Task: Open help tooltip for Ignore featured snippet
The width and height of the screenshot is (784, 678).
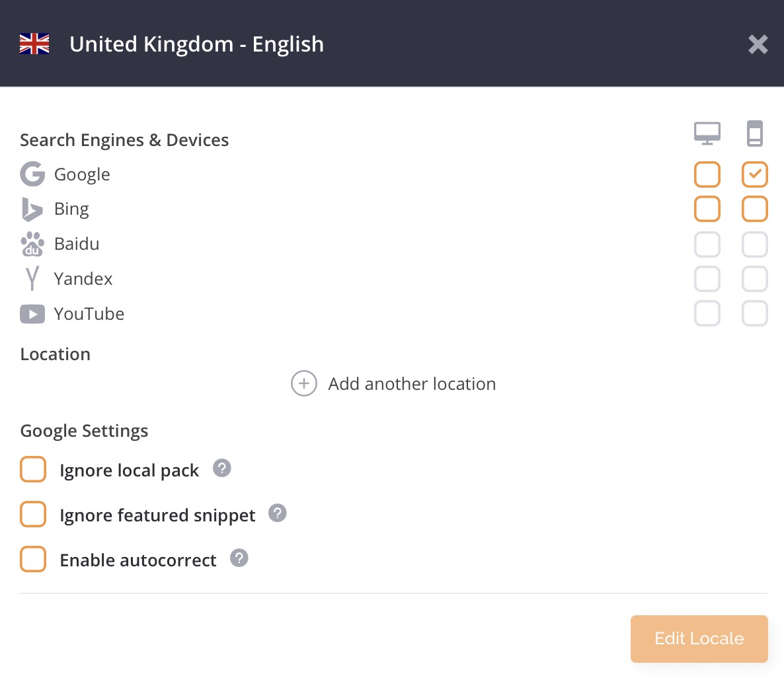Action: 278,513
